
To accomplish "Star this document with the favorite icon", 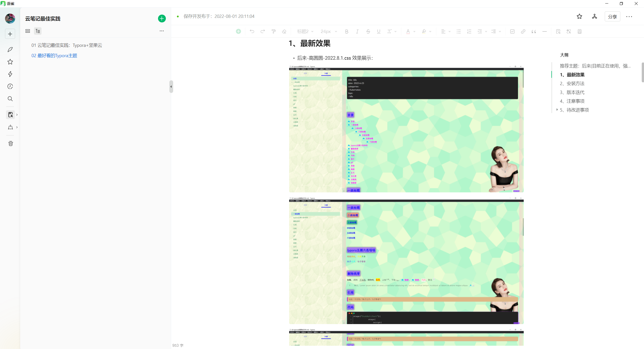I will [579, 16].
